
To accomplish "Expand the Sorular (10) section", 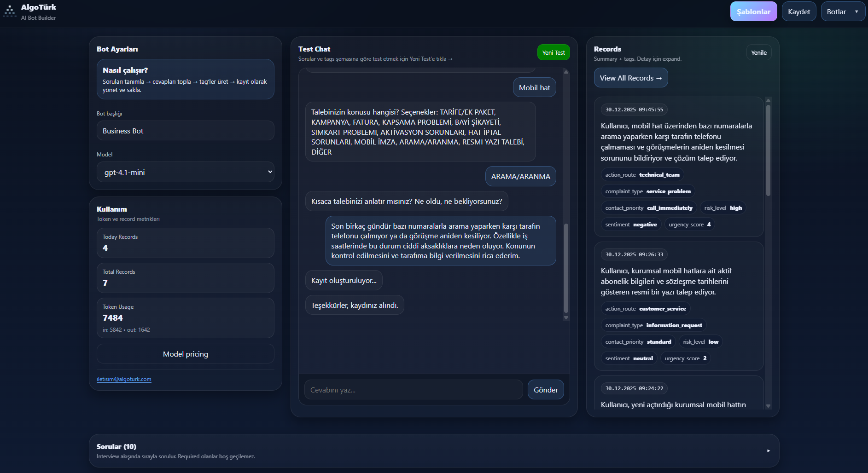I will (768, 451).
